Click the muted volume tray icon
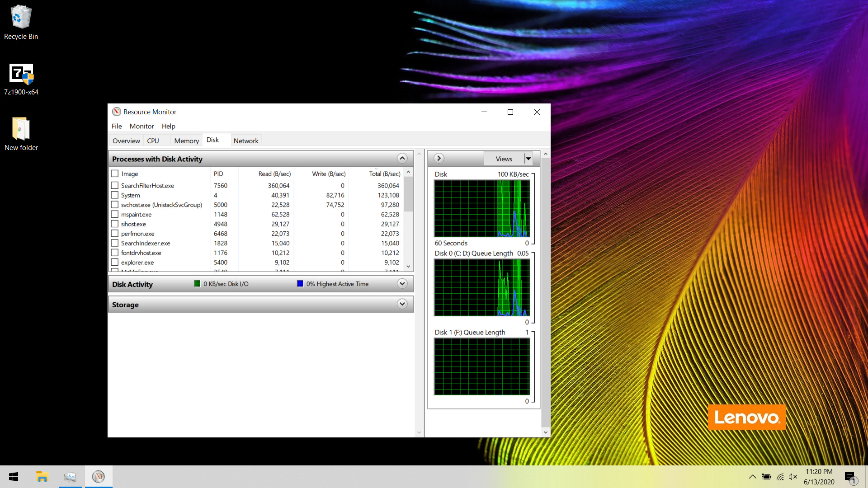The image size is (868, 488). click(x=793, y=477)
